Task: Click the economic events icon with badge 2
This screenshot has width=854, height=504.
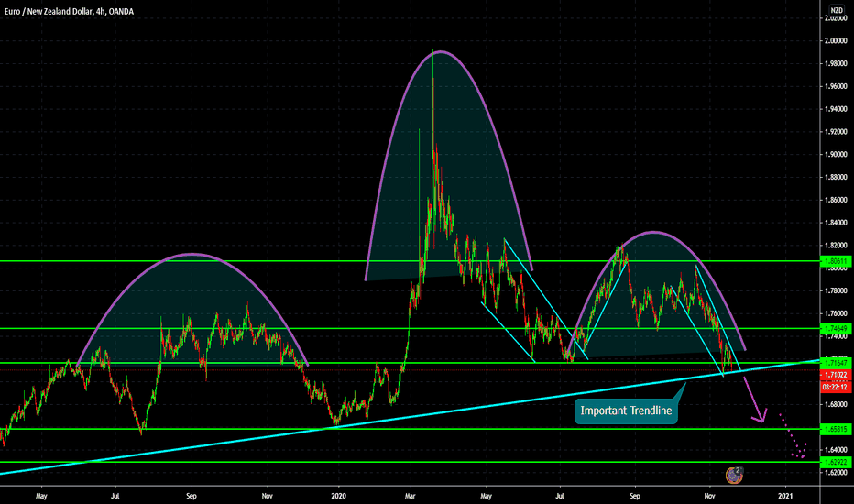Action: click(x=735, y=475)
